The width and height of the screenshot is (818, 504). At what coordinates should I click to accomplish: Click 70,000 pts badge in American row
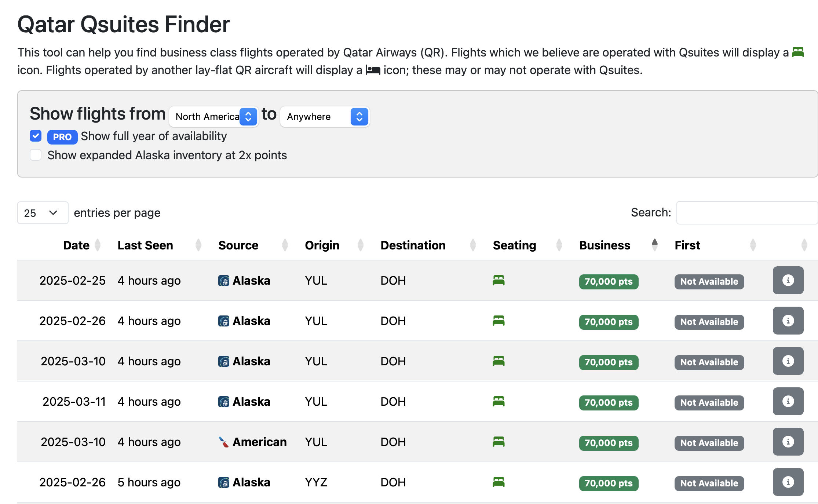609,443
